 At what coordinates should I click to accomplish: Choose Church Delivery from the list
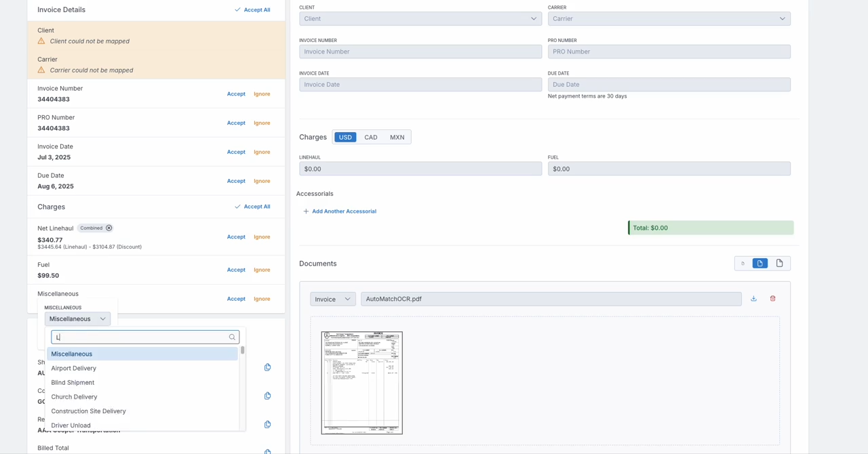pos(142,396)
